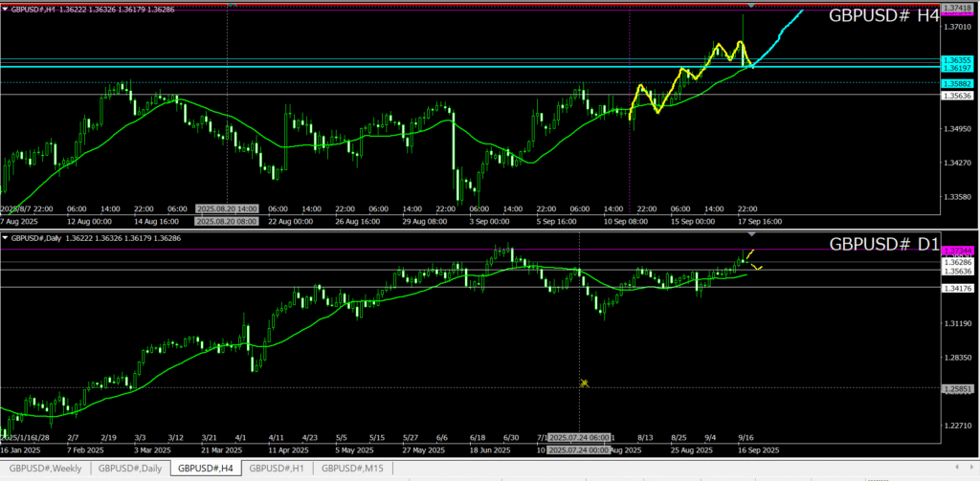This screenshot has height=481, width=980.
Task: Click the 16 Sep 2025 date on Daily axis
Action: point(760,449)
